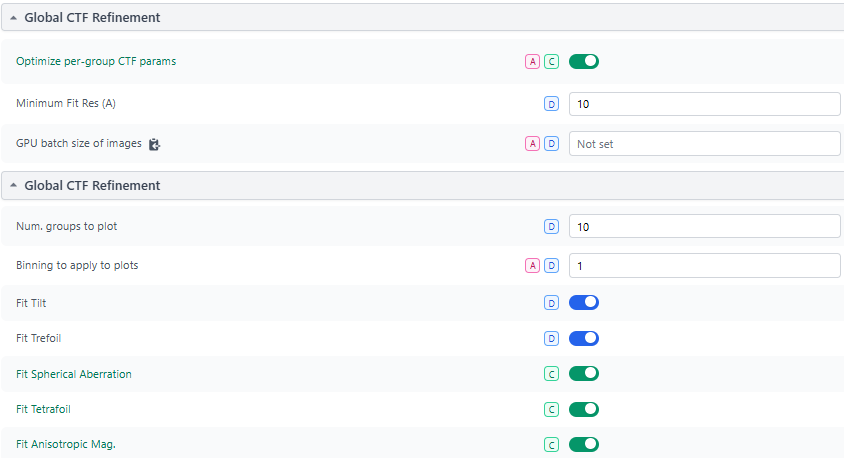844x458 pixels.
Task: Turn off the Fit Trefoil switch
Action: coord(584,338)
